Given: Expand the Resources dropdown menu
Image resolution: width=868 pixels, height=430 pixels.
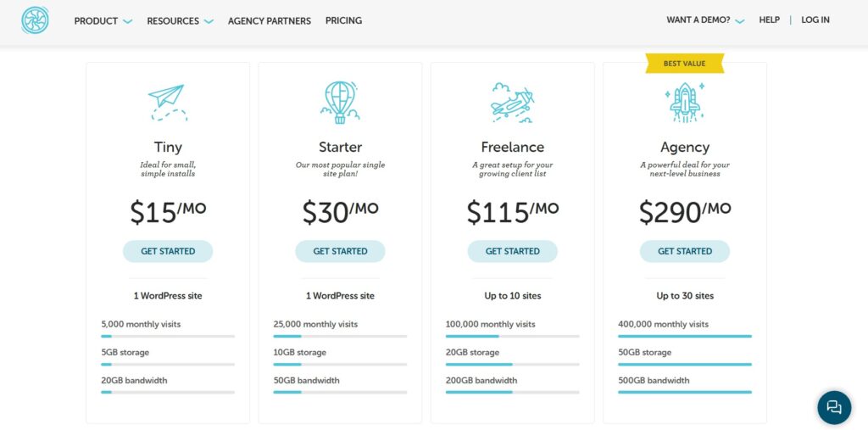Looking at the screenshot, I should 180,20.
